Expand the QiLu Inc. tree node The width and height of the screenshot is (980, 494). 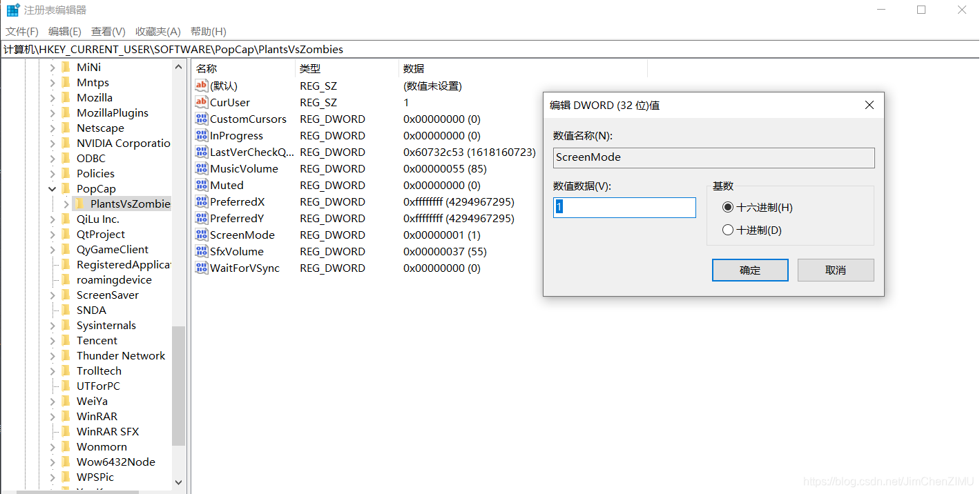point(52,219)
